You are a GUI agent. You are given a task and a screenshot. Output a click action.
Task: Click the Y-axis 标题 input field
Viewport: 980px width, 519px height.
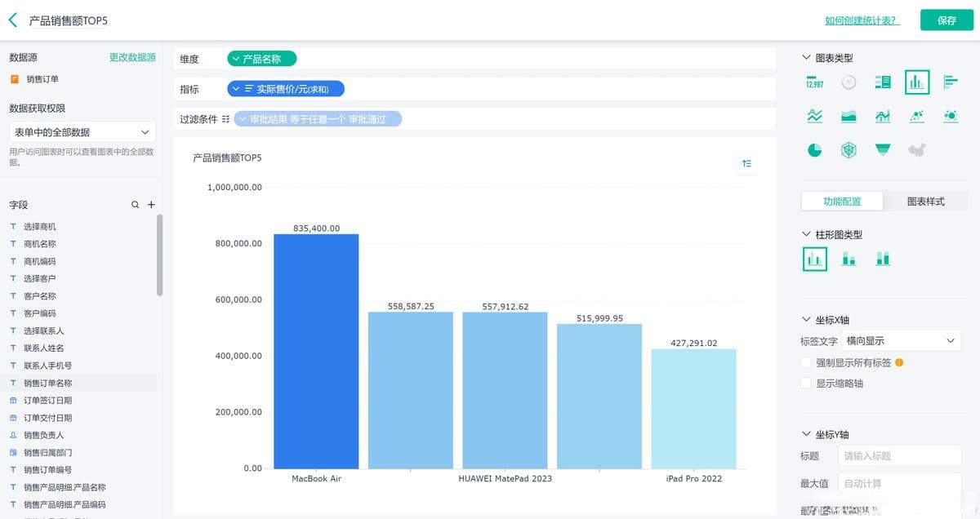click(x=899, y=456)
